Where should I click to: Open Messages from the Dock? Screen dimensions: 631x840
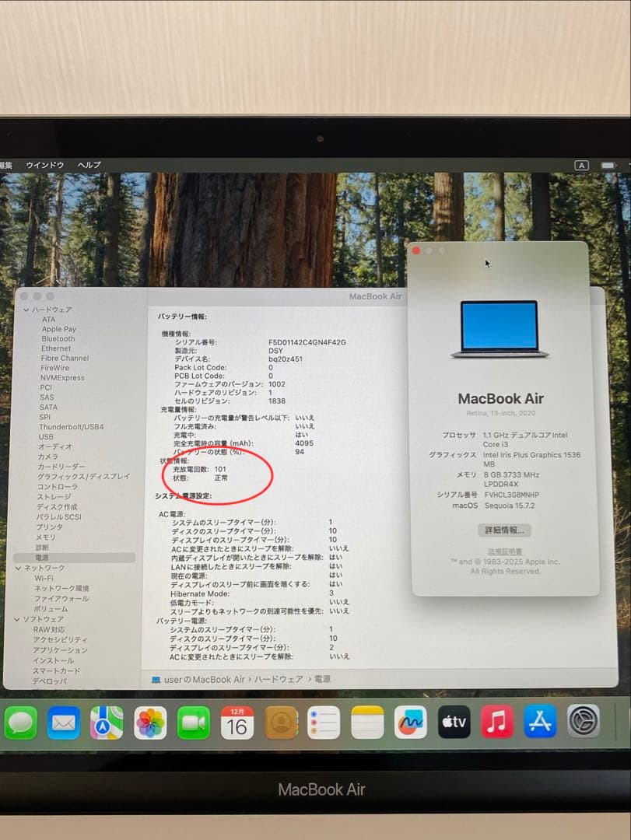pyautogui.click(x=21, y=723)
